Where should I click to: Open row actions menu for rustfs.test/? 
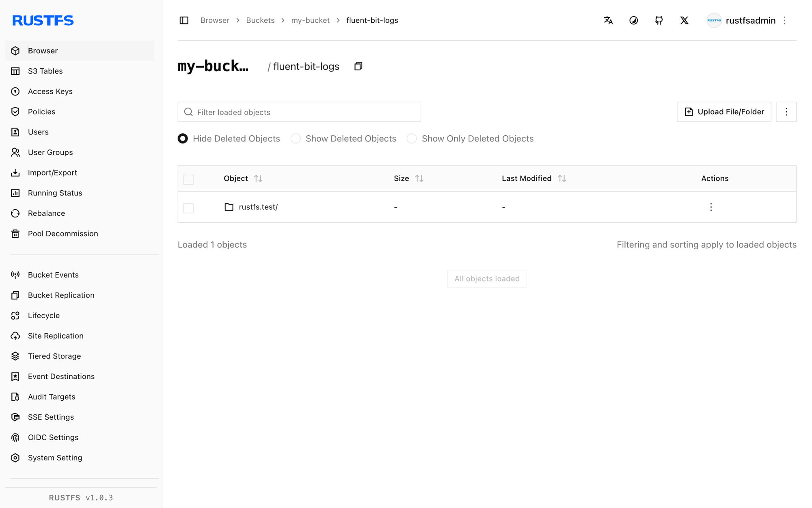pyautogui.click(x=711, y=207)
